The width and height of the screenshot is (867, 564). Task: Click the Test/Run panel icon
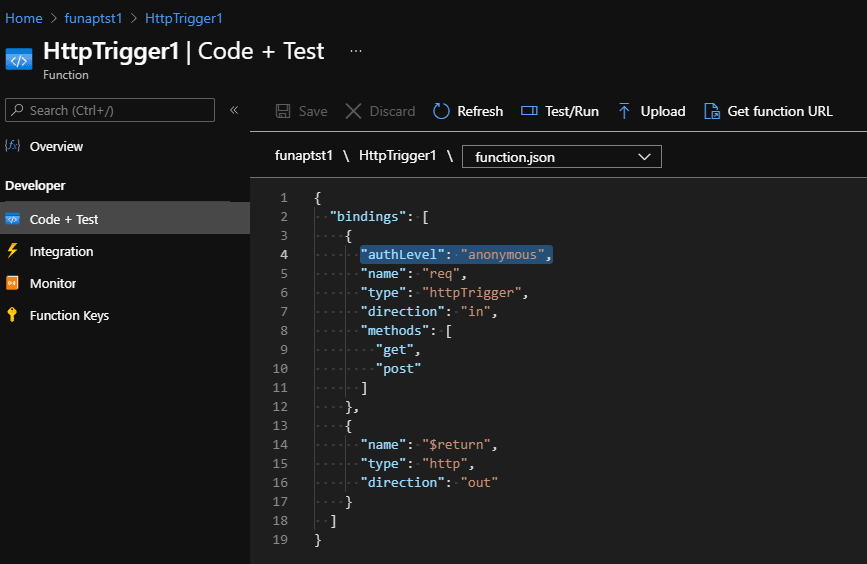529,111
